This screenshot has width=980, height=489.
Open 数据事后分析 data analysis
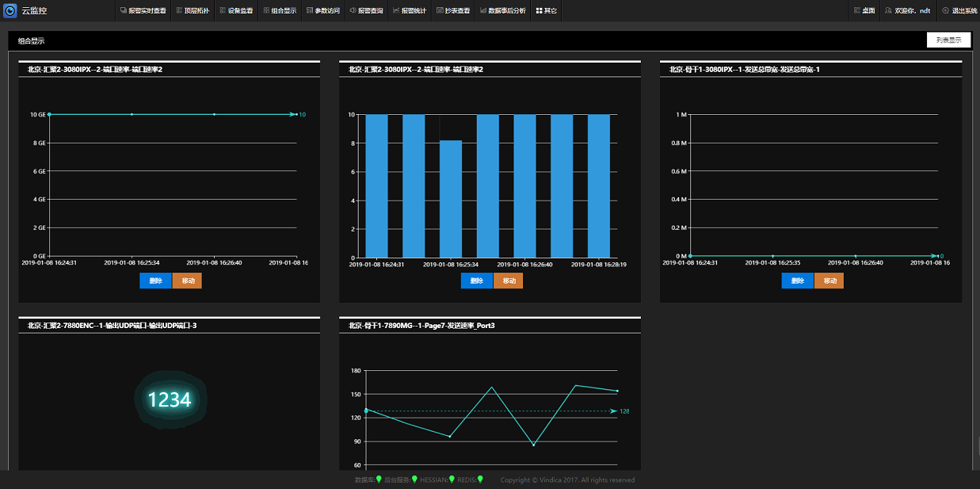point(502,11)
